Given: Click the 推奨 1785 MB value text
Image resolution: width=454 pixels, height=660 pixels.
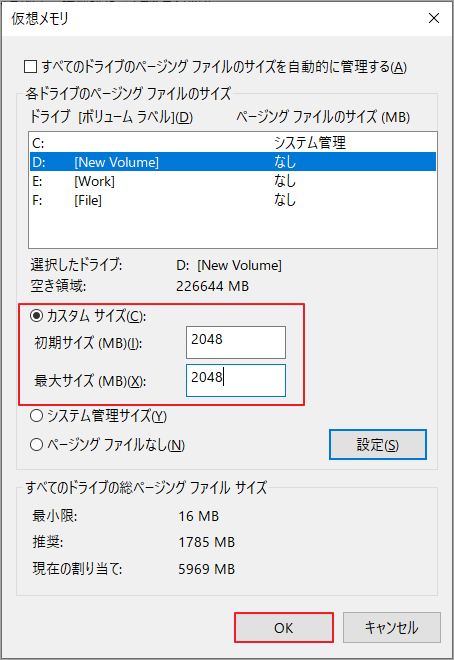Looking at the screenshot, I should tap(206, 542).
